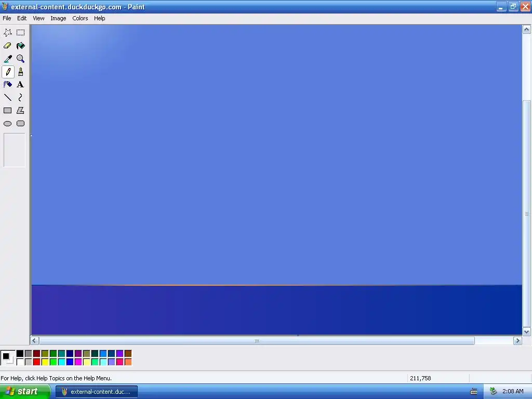
Task: Select the dark gray swatch
Action: coord(28,354)
